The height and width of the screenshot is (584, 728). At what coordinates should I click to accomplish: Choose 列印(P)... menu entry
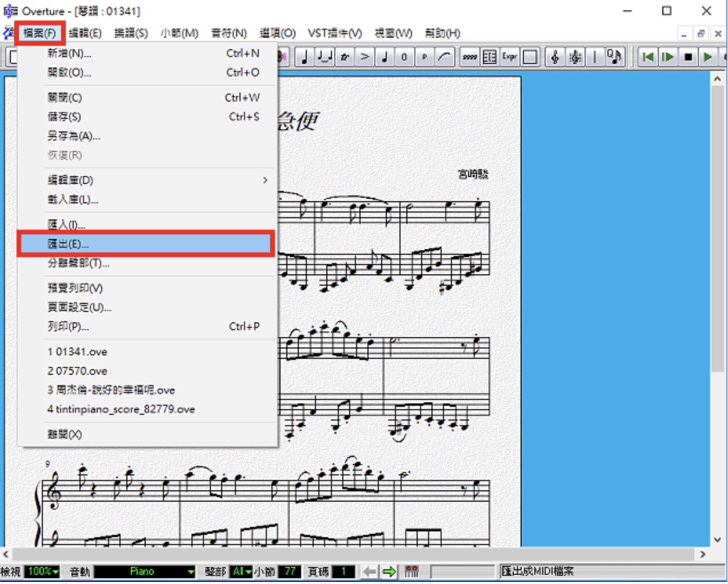[147, 326]
